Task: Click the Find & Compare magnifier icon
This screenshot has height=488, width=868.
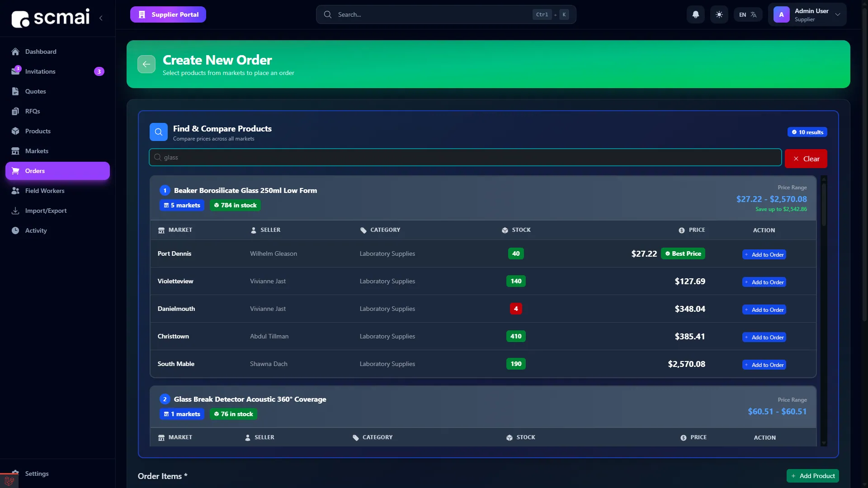Action: coord(159,132)
